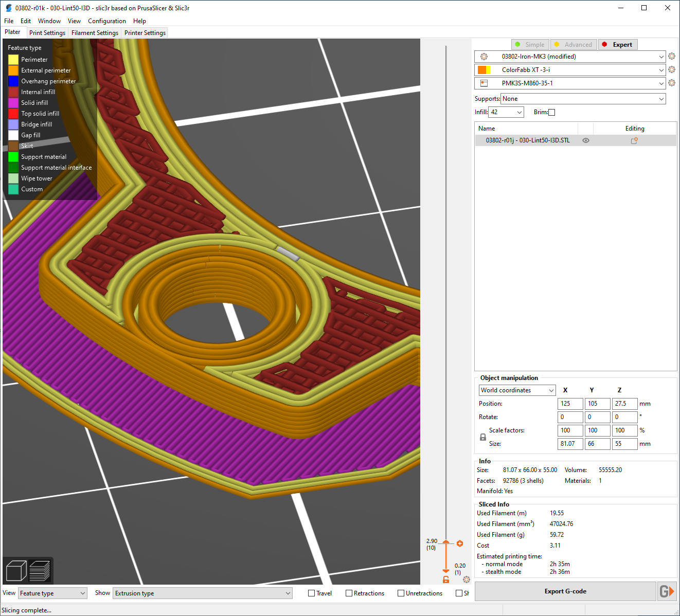The height and width of the screenshot is (616, 680).
Task: Open print settings gear beside 03802-Iron-MK3 preset
Action: tap(672, 56)
